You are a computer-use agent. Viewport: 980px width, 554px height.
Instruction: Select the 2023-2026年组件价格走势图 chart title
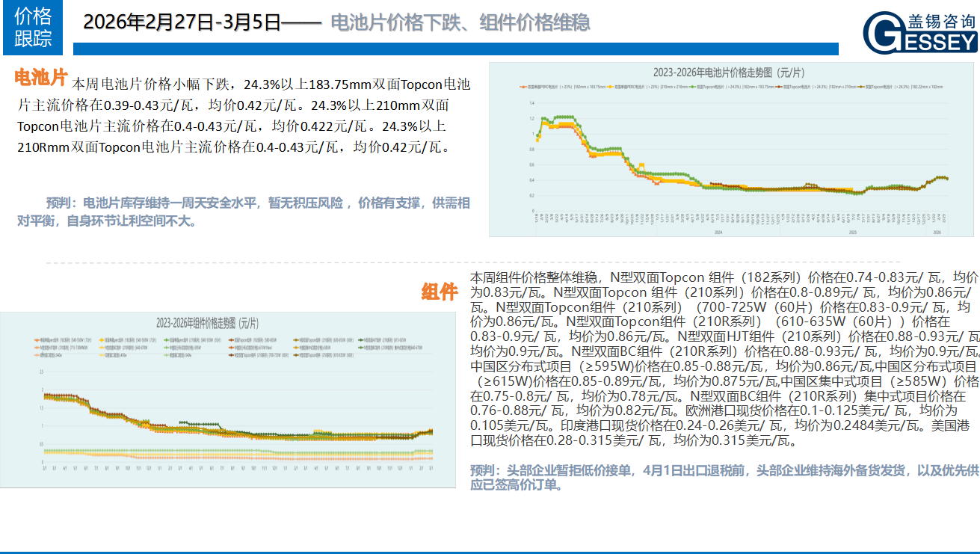(207, 323)
